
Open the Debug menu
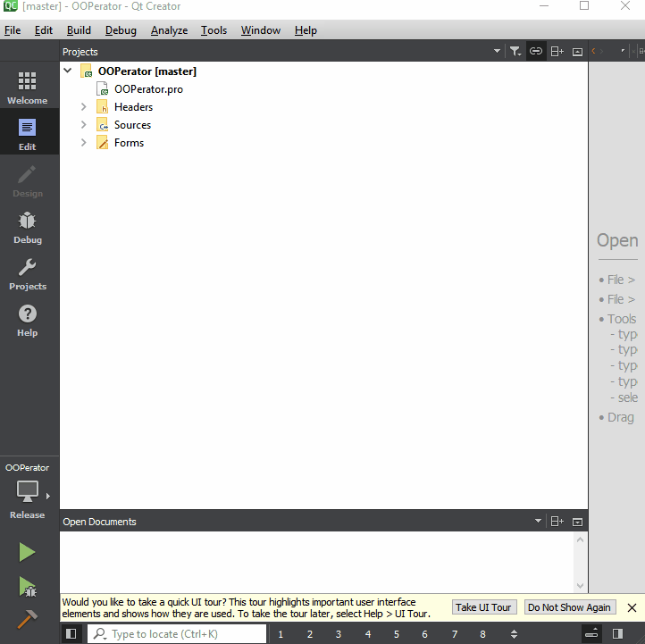[x=121, y=30]
